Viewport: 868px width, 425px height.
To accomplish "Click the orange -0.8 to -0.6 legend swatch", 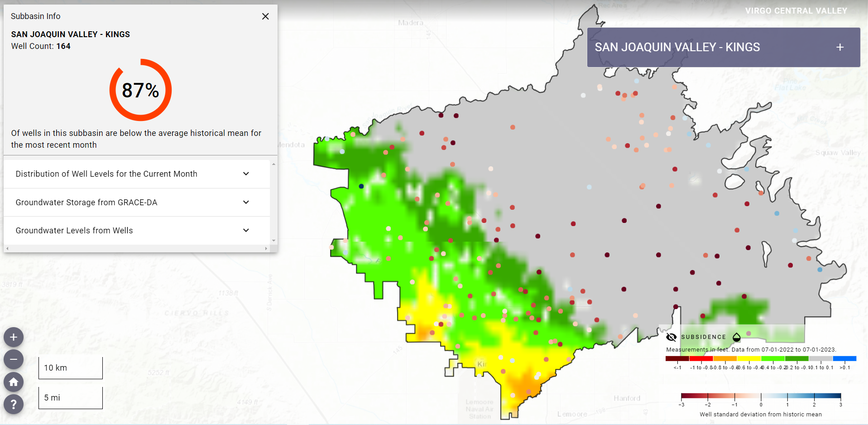I will [725, 358].
